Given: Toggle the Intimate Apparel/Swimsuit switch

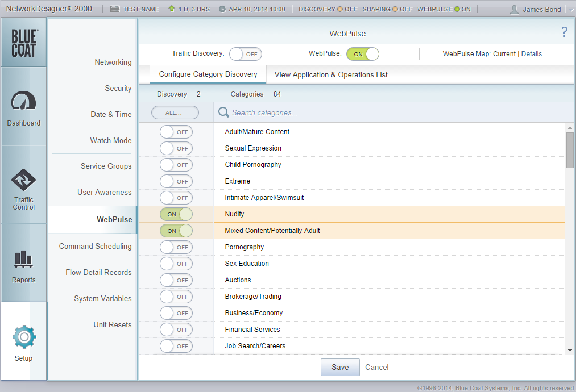Looking at the screenshot, I should coord(176,198).
